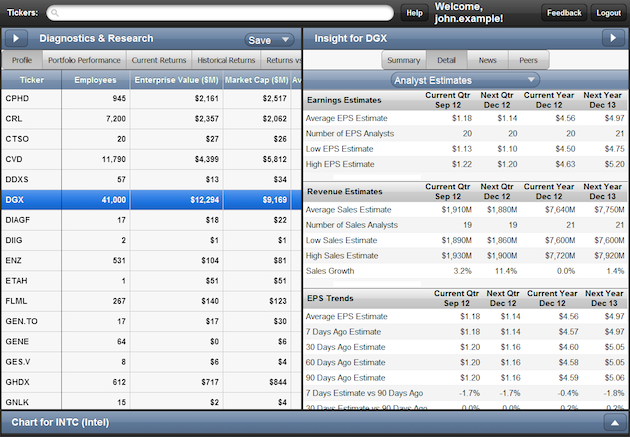Screen dimensions: 630x437
Task: Select the DDXS ticker row
Action: [151, 180]
